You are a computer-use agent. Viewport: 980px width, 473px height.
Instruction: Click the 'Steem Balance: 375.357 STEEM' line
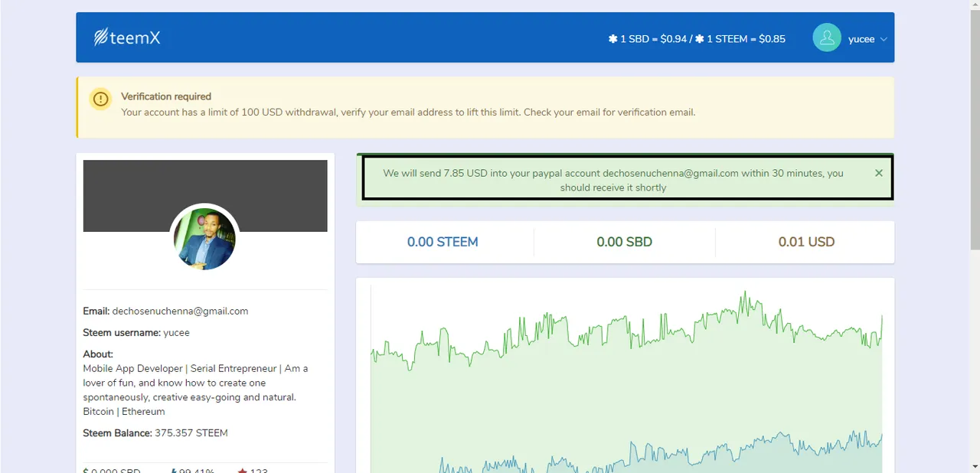coord(155,433)
